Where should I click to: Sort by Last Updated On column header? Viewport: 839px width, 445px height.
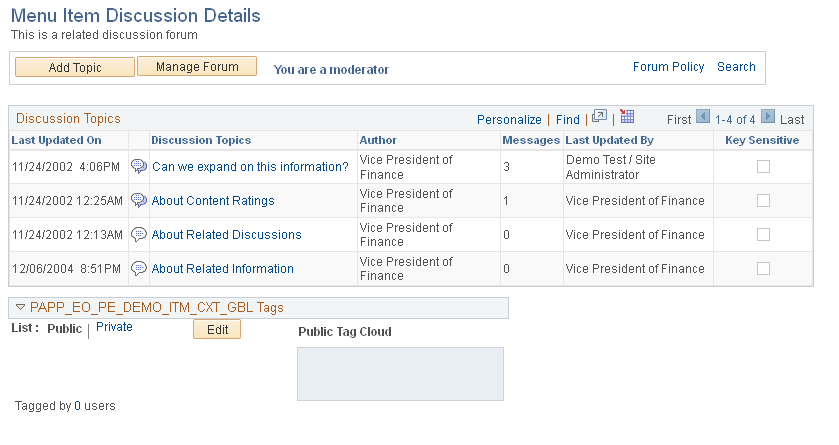56,140
